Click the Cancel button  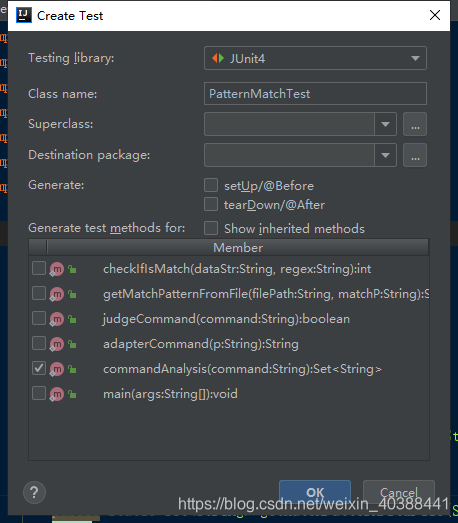(x=399, y=492)
